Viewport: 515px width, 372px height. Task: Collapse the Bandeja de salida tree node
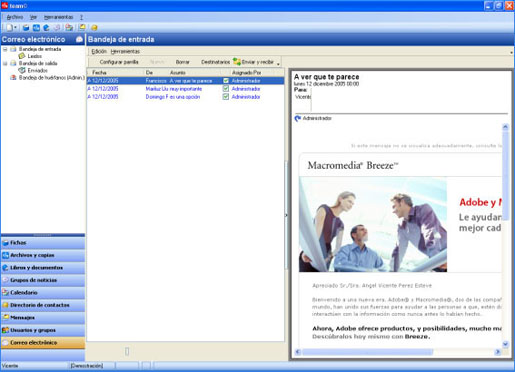pyautogui.click(x=5, y=63)
